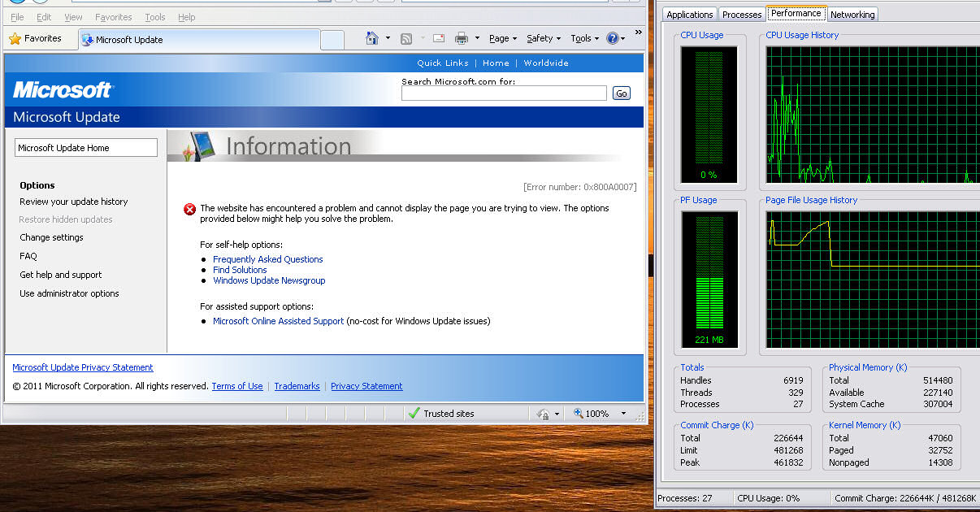Click the Favorites star button

pyautogui.click(x=35, y=38)
